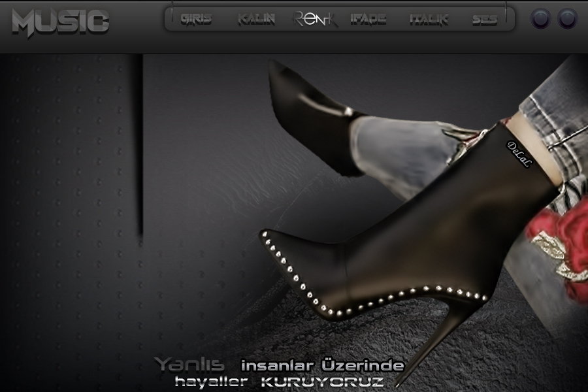The width and height of the screenshot is (588, 392).
Task: Toggle the SES sound option
Action: (x=485, y=20)
